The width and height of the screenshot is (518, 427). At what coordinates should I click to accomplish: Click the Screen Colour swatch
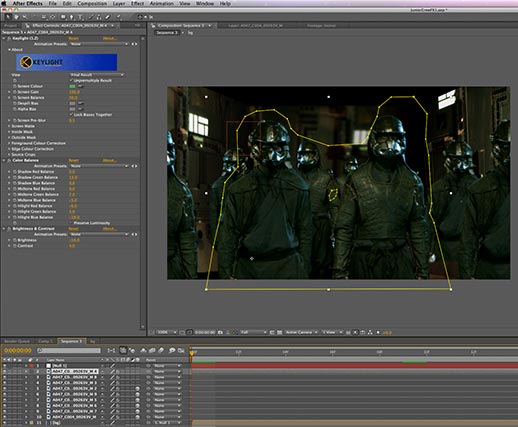coord(72,86)
